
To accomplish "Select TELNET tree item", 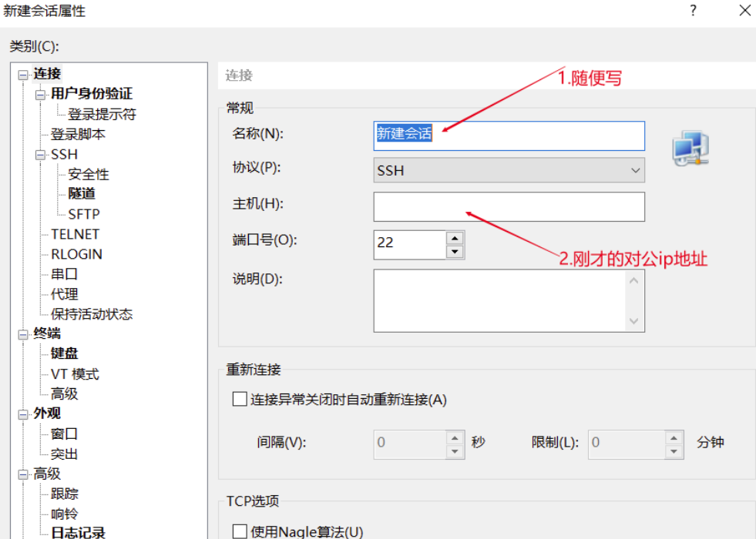I will click(x=76, y=234).
